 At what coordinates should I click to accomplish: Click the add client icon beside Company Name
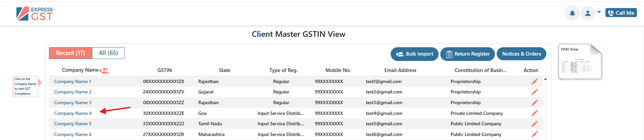[104, 71]
